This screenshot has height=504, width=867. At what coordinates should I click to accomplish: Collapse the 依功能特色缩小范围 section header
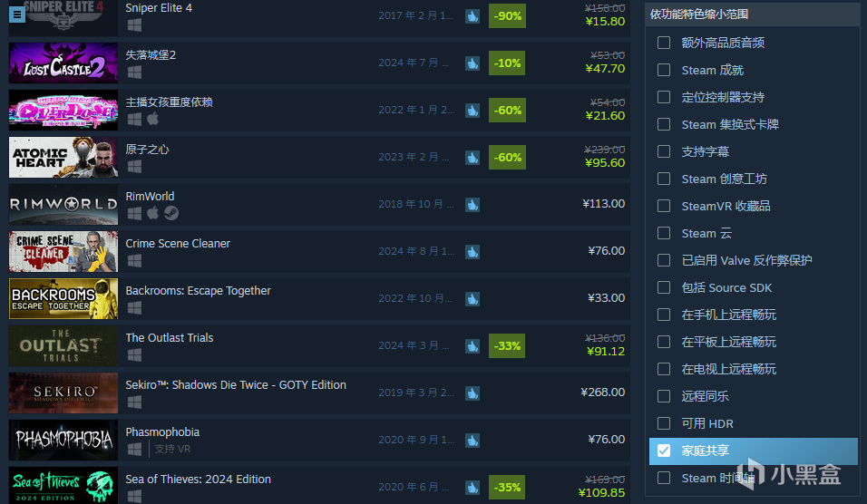coord(752,15)
